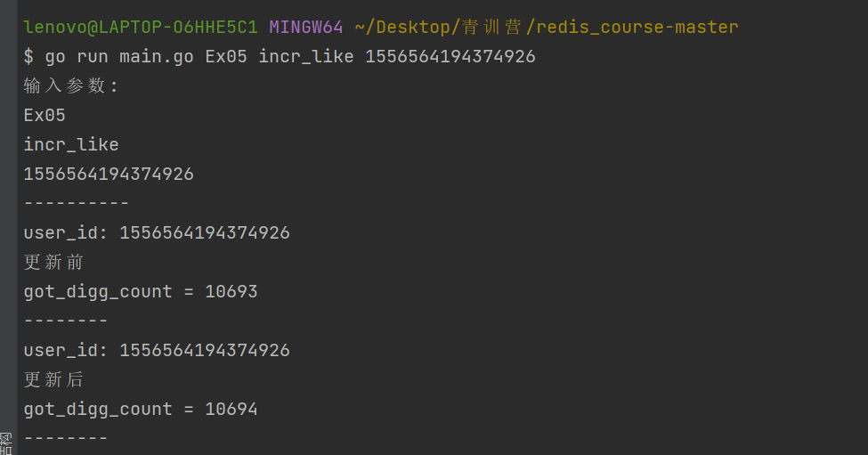Viewport: 868px width, 455px height.
Task: Click the user ID argument in command line
Action: 450,56
